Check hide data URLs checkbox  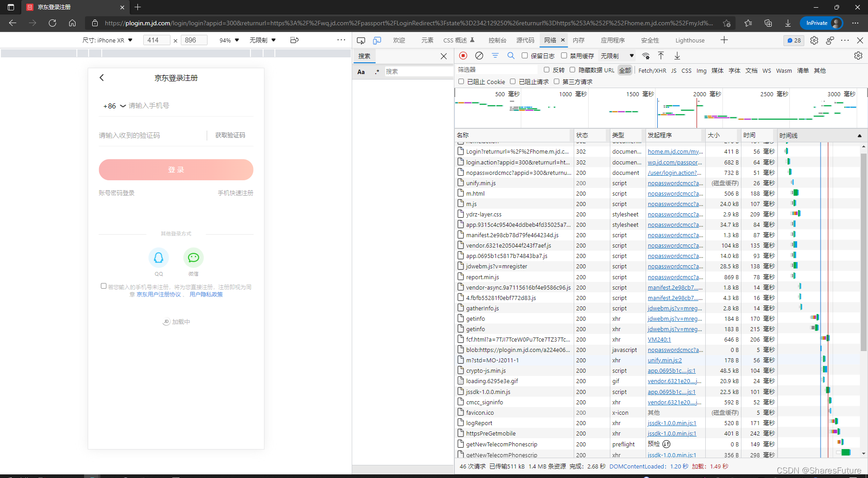coord(572,70)
